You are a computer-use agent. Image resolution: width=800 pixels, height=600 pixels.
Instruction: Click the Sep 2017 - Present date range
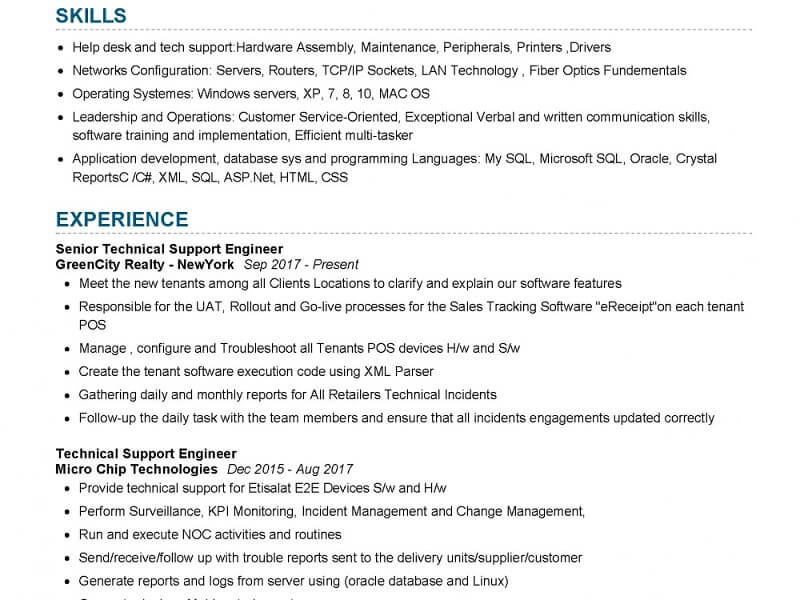[x=301, y=265]
